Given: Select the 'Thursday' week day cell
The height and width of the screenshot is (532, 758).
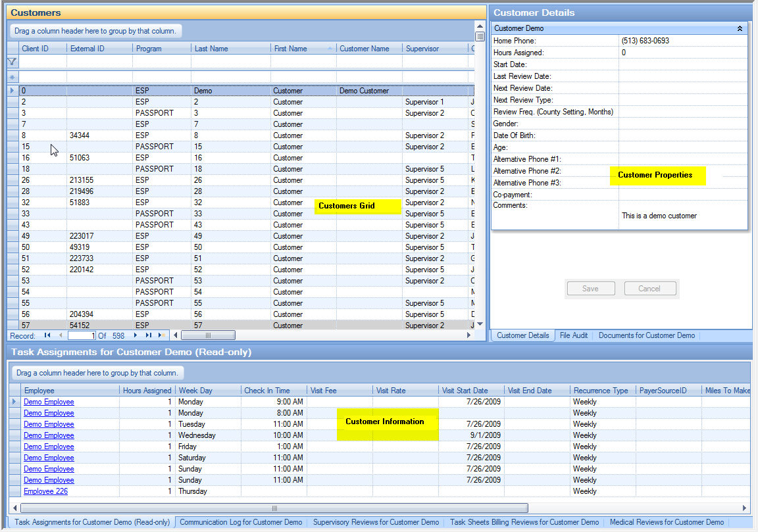Looking at the screenshot, I should coord(209,491).
